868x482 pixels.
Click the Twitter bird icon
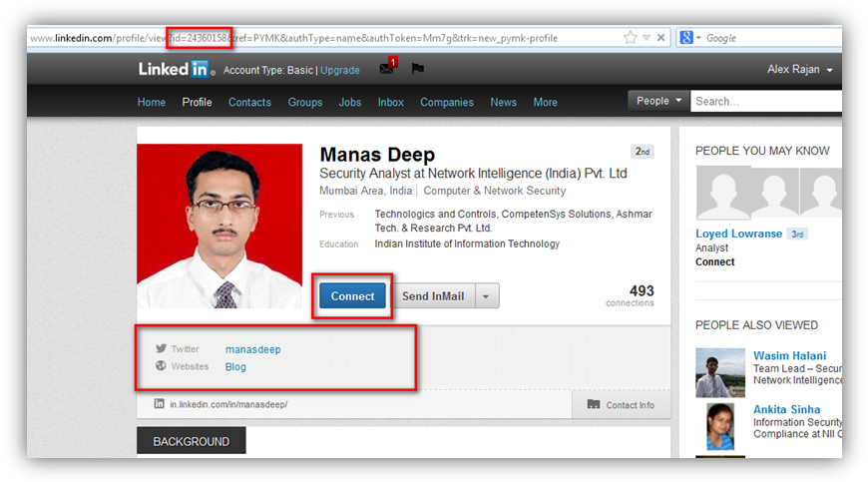coord(161,348)
